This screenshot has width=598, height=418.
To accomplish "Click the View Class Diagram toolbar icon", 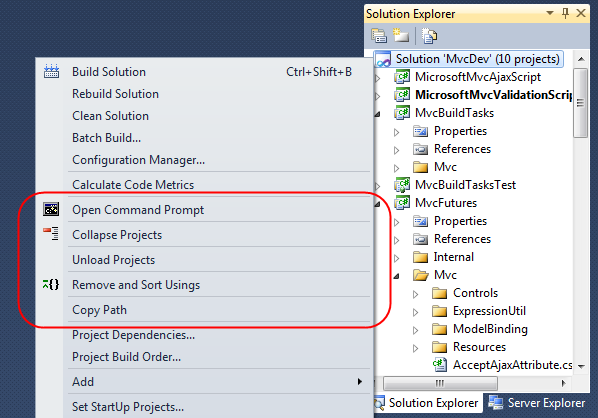I will (x=429, y=36).
